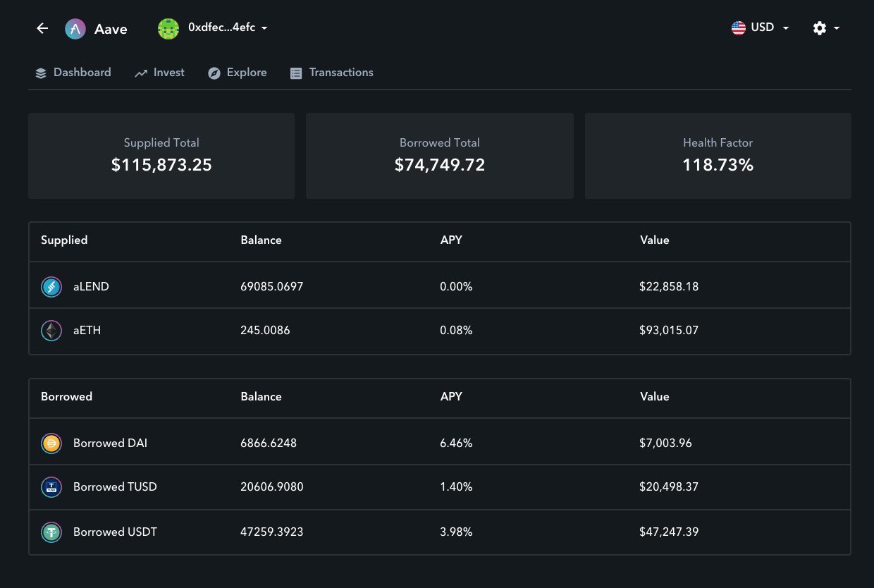Switch to the Transactions tab

(x=331, y=73)
